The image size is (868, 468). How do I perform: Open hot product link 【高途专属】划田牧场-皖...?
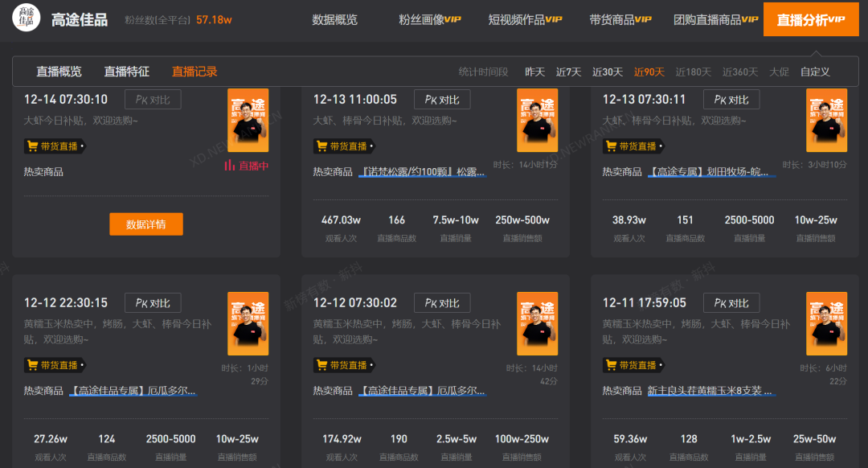[x=711, y=172]
